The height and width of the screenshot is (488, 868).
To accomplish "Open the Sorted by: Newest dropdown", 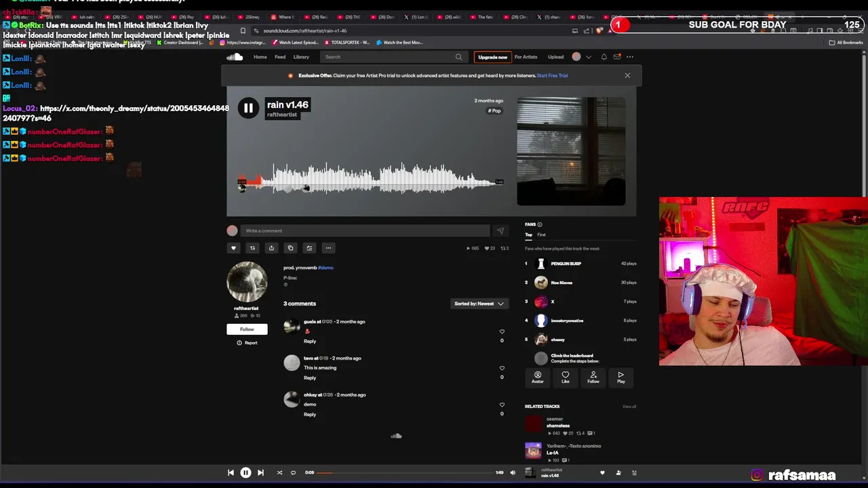I will tap(479, 304).
